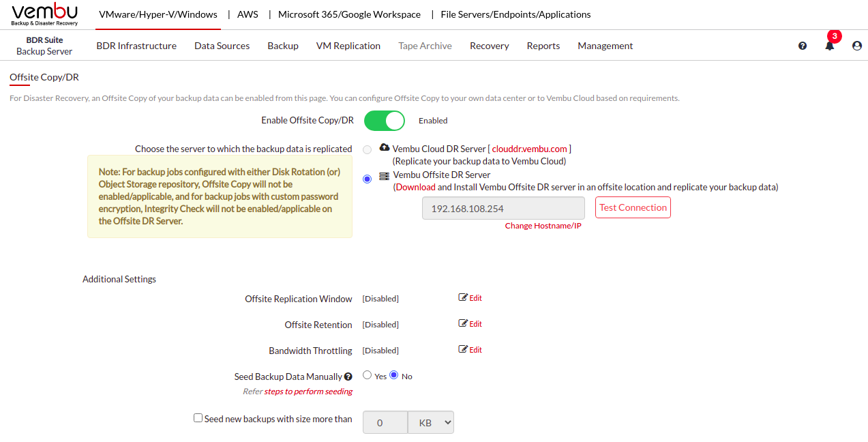
Task: Open the BDR Infrastructure menu
Action: [x=136, y=46]
